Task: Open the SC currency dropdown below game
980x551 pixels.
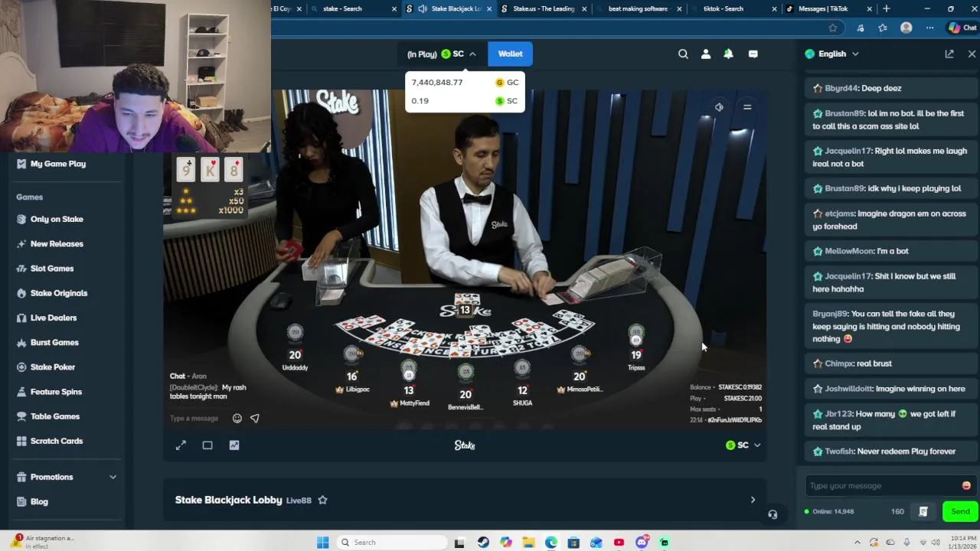Action: tap(743, 445)
